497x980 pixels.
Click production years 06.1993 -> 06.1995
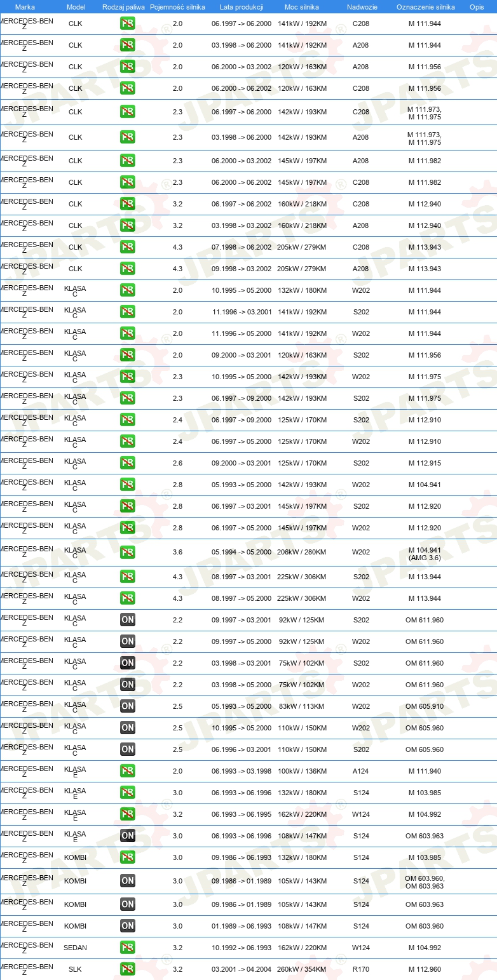(242, 814)
